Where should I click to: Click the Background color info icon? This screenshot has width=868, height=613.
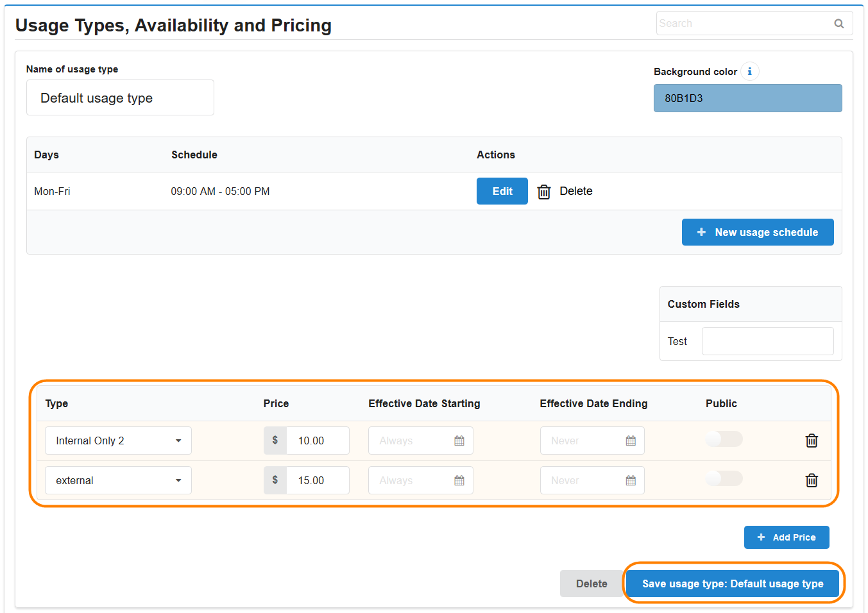pos(749,71)
